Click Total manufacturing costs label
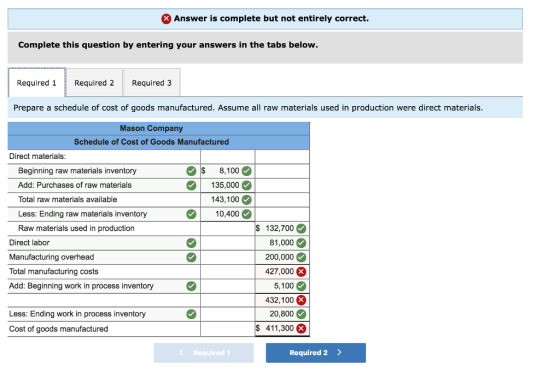Image resolution: width=560 pixels, height=371 pixels. (x=54, y=272)
